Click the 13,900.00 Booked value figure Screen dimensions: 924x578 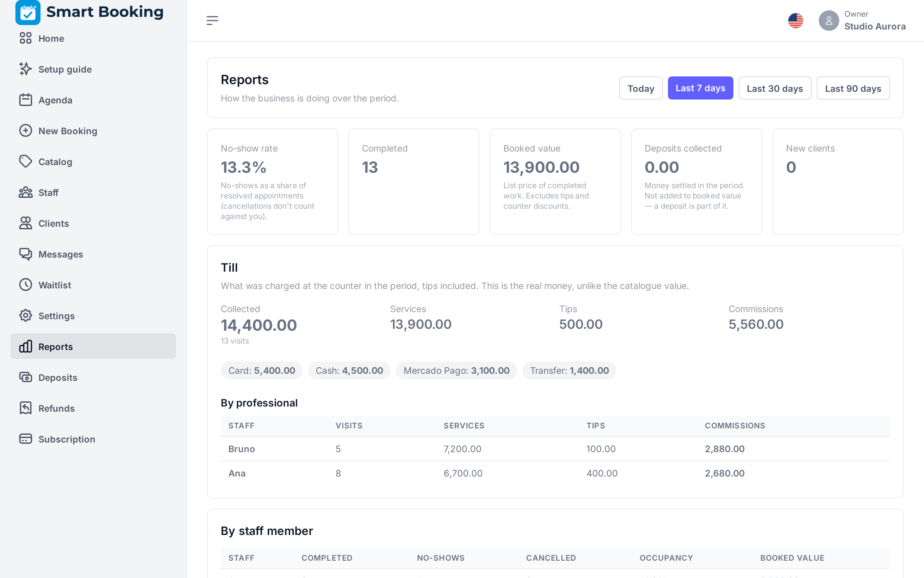(541, 167)
